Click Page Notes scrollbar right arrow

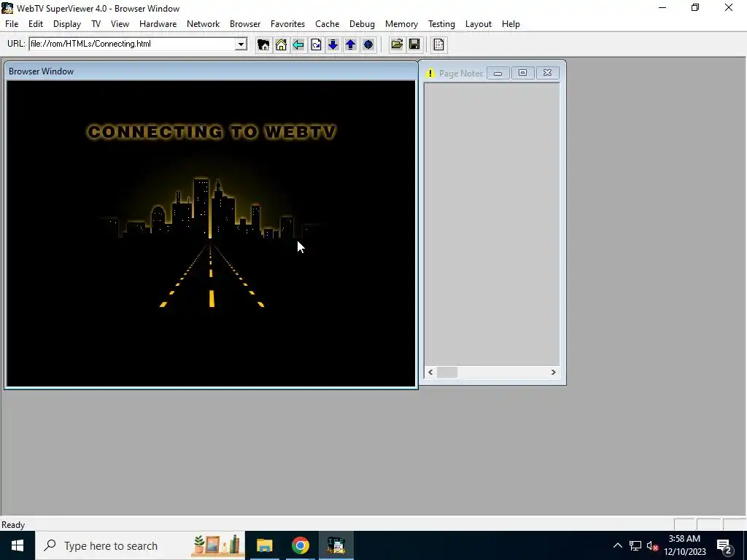point(553,373)
